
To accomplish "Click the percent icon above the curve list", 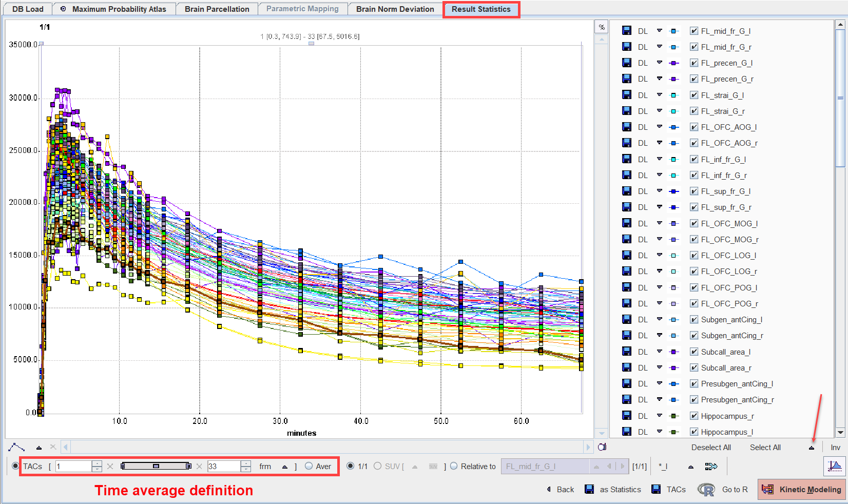I will point(602,27).
